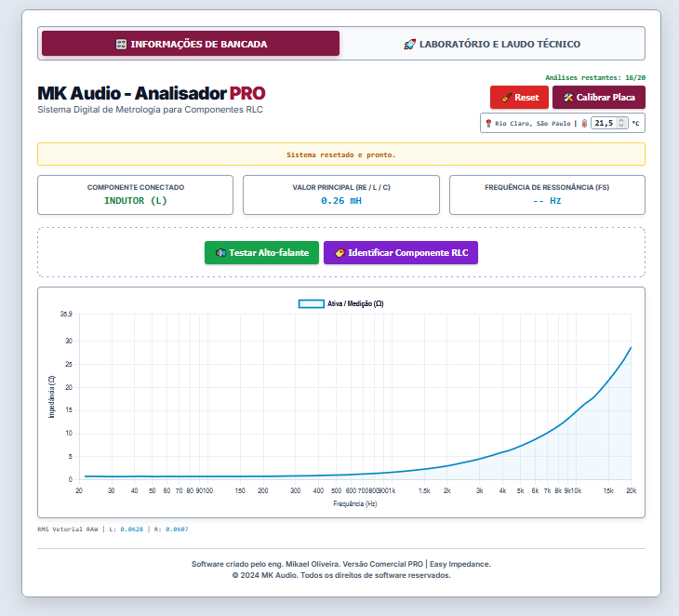The width and height of the screenshot is (679, 616).
Task: Open Calibrar Placa
Action: click(x=599, y=97)
